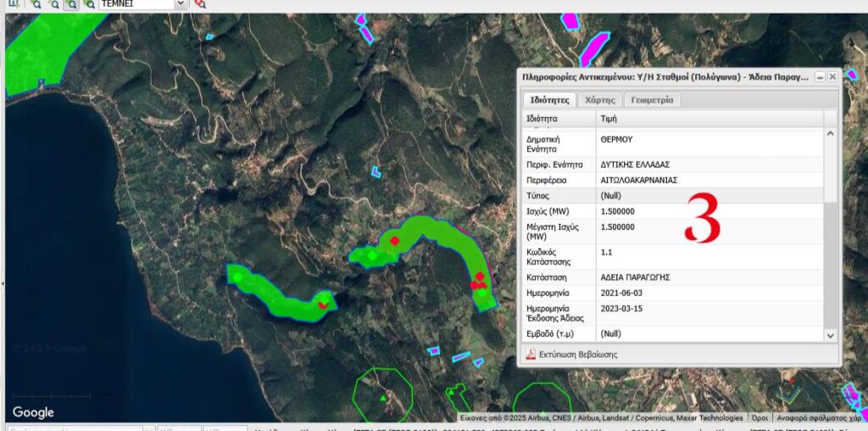The height and width of the screenshot is (431, 868).
Task: Click the Google logo on map
Action: pyautogui.click(x=33, y=412)
